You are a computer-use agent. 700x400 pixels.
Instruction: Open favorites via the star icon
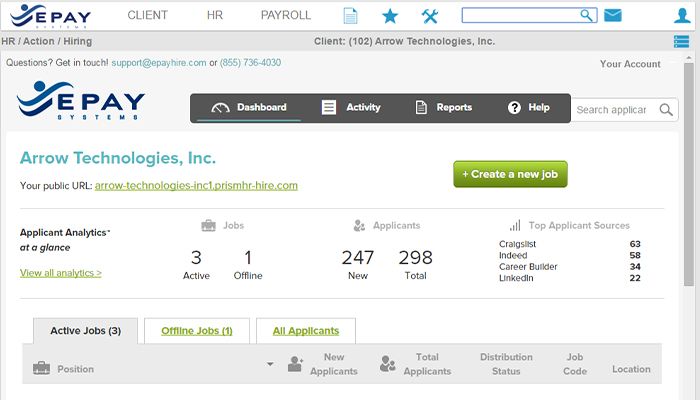pos(390,16)
